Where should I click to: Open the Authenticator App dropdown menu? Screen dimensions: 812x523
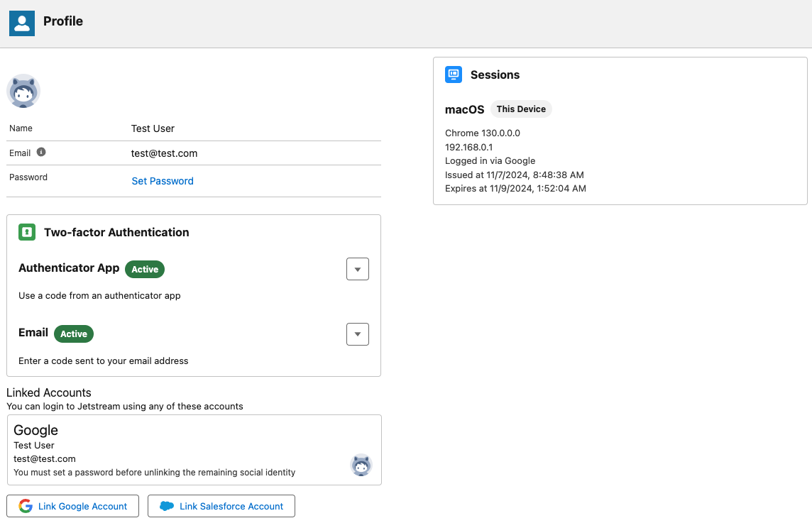(x=357, y=269)
